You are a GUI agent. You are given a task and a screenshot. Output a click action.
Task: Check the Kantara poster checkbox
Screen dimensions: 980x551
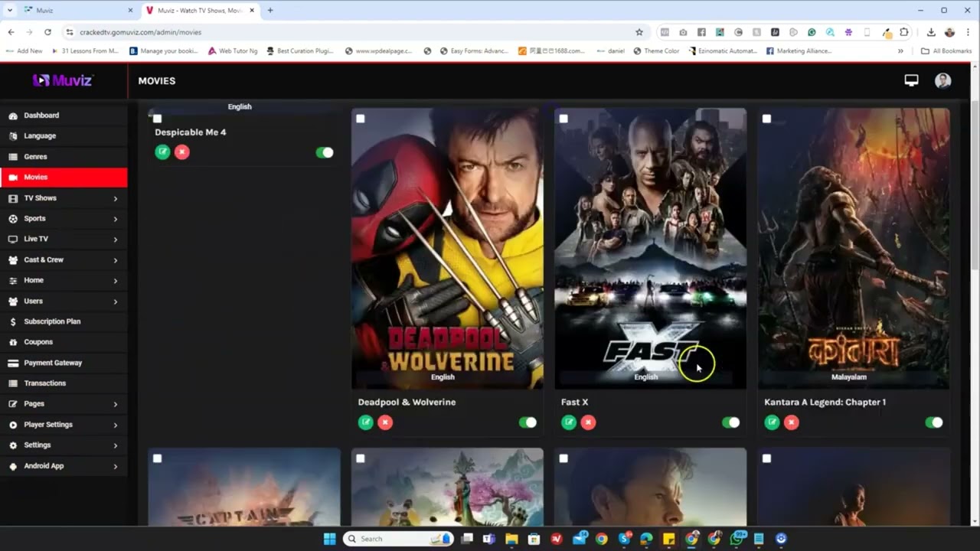(x=766, y=119)
